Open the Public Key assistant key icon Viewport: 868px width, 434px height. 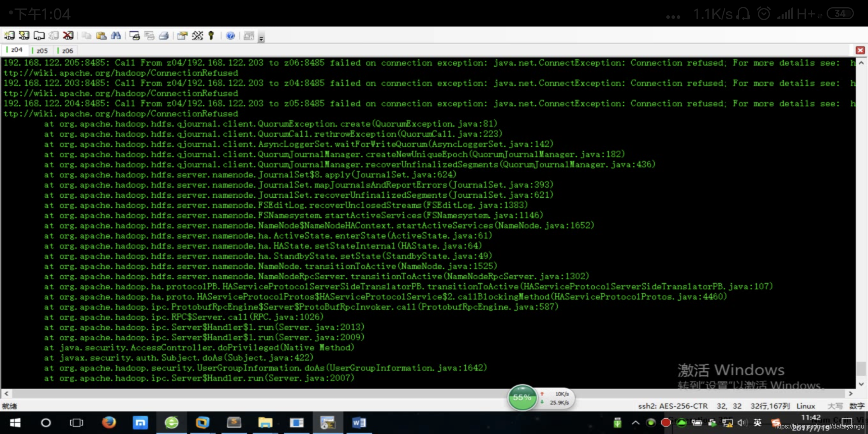pyautogui.click(x=211, y=36)
